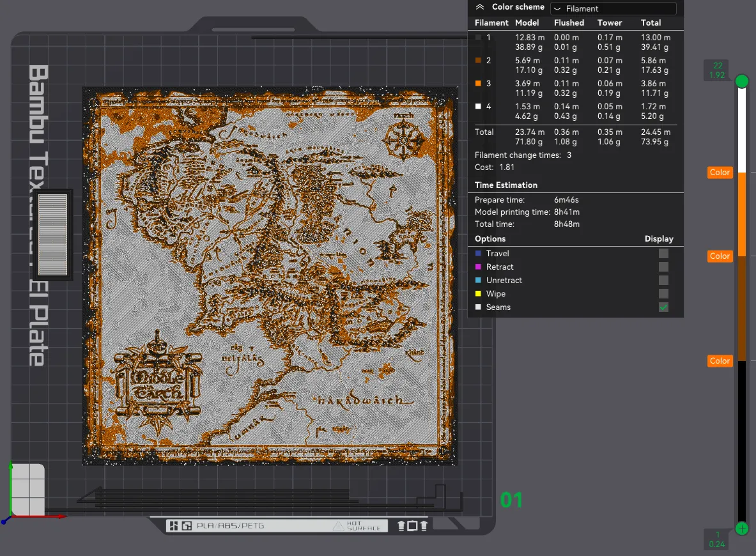Click the Travel blue legend icon
Screen dimensions: 756x556
point(478,254)
